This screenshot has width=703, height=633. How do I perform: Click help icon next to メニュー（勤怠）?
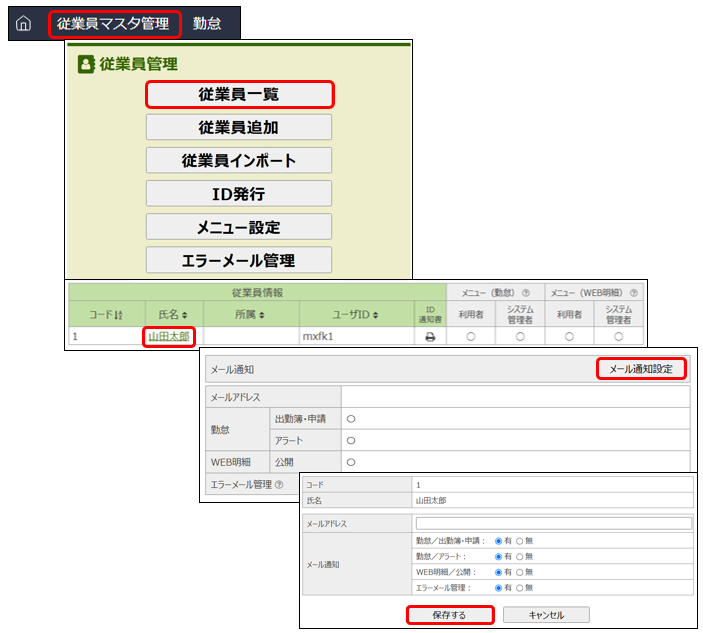pos(528,292)
